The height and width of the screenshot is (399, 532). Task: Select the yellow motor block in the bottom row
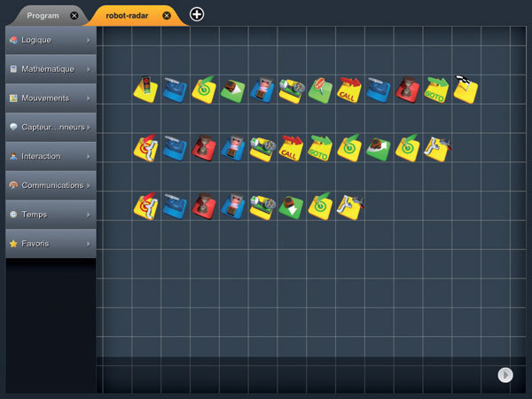[262, 207]
